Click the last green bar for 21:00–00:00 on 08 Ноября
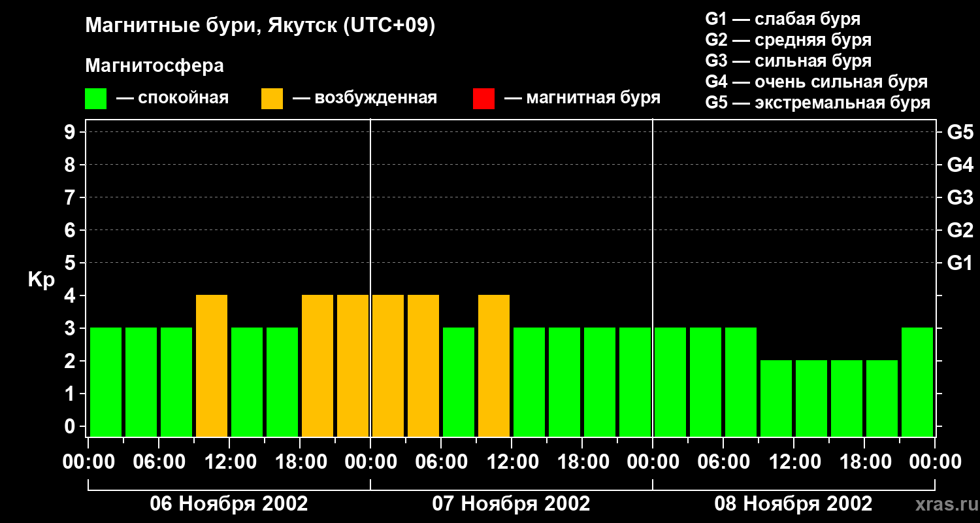Image resolution: width=980 pixels, height=523 pixels. click(x=917, y=382)
